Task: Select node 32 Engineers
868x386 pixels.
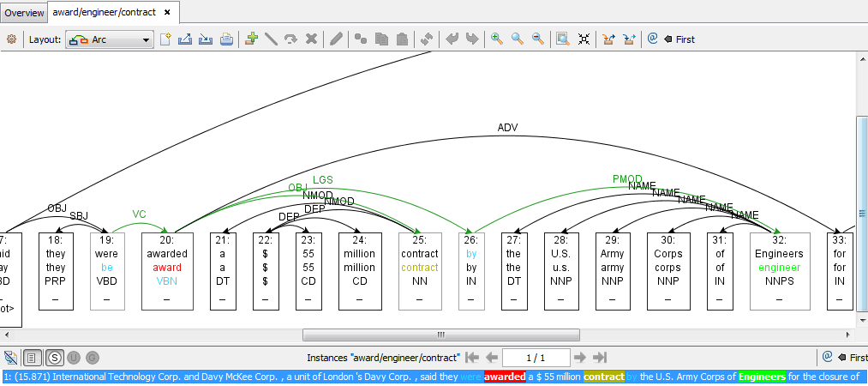Action: (780, 271)
